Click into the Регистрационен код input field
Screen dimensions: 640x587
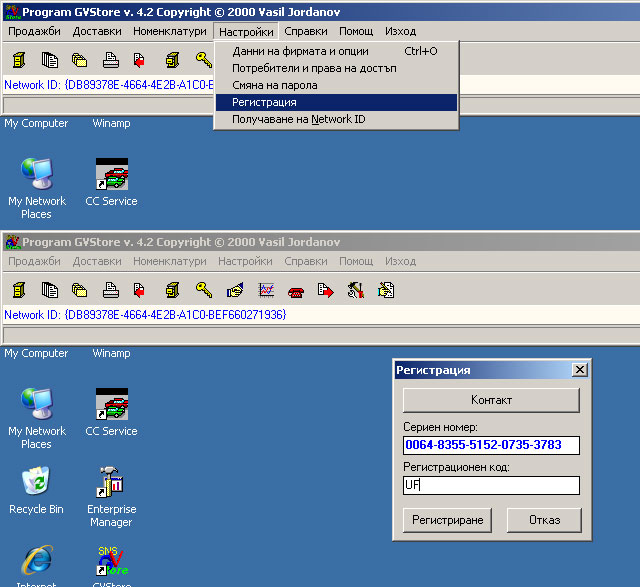(490, 485)
